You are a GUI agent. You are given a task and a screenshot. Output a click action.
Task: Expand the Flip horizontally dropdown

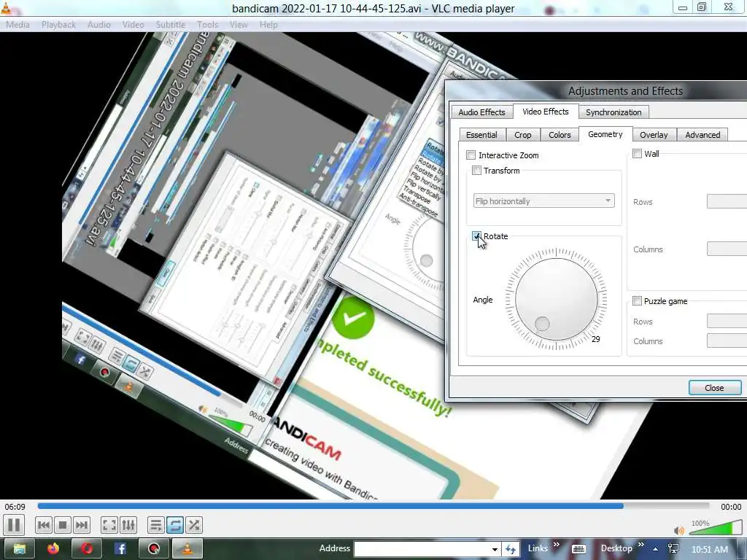[543, 201]
